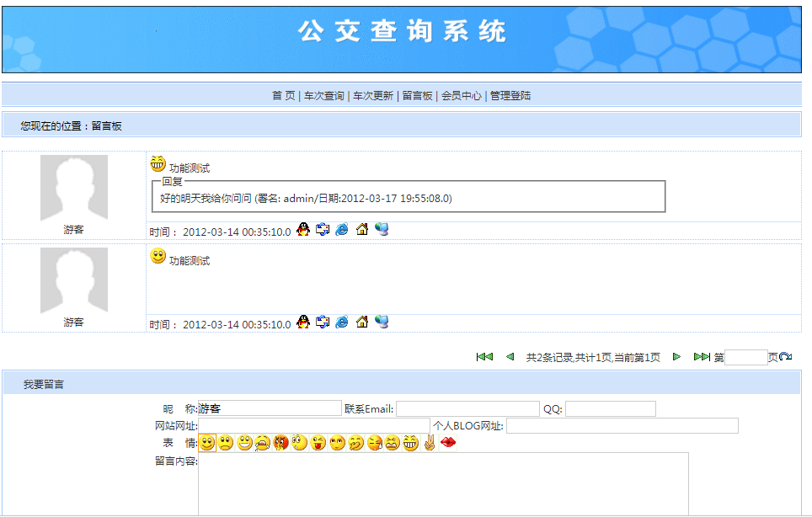Click the Internet Explorer icon in first message
812x517 pixels.
pyautogui.click(x=342, y=230)
